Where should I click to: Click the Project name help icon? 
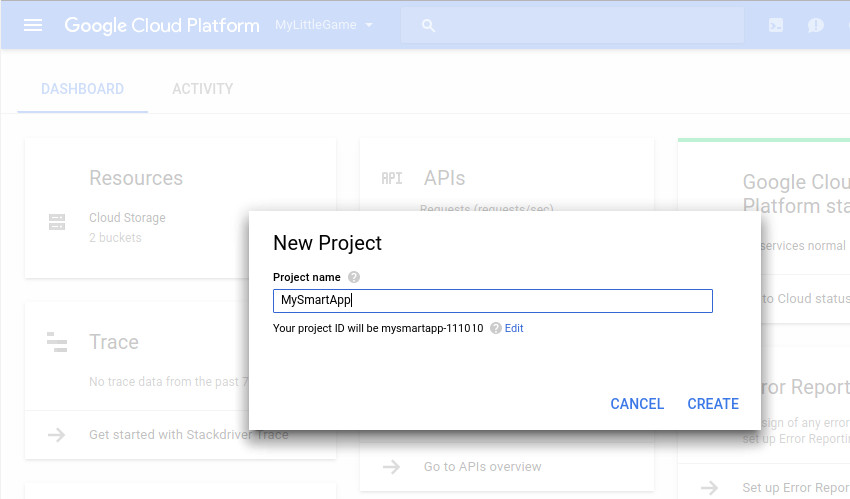(354, 277)
